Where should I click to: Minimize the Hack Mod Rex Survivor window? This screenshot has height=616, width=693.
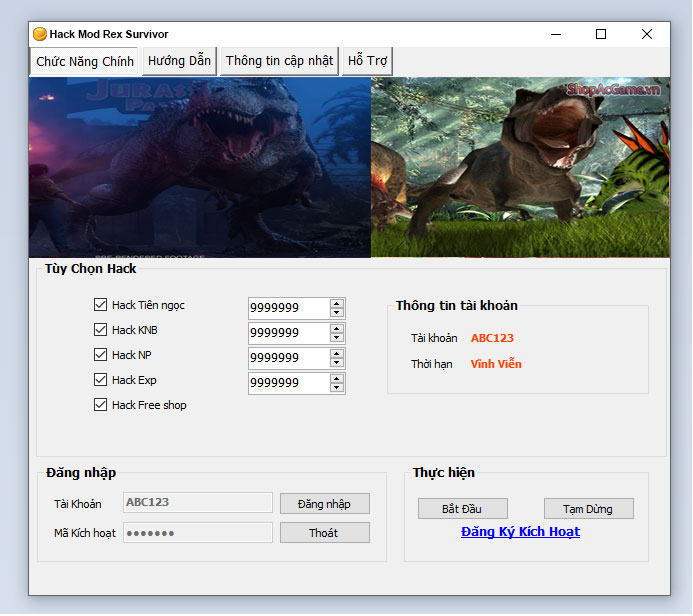(x=556, y=34)
